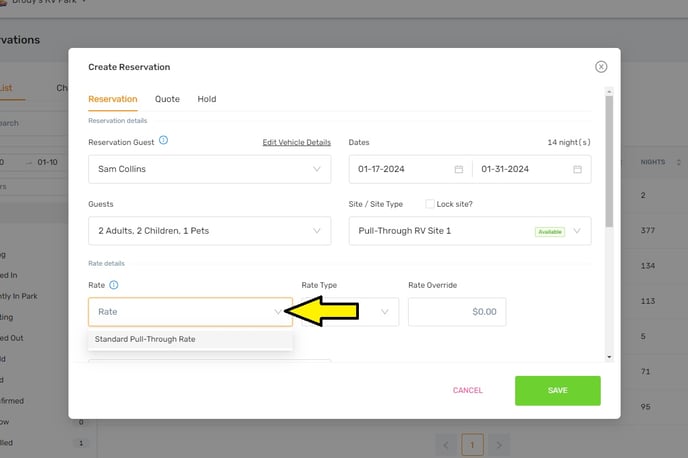Click the dialog vertical scrollbar thumb
The height and width of the screenshot is (458, 688).
[x=609, y=161]
